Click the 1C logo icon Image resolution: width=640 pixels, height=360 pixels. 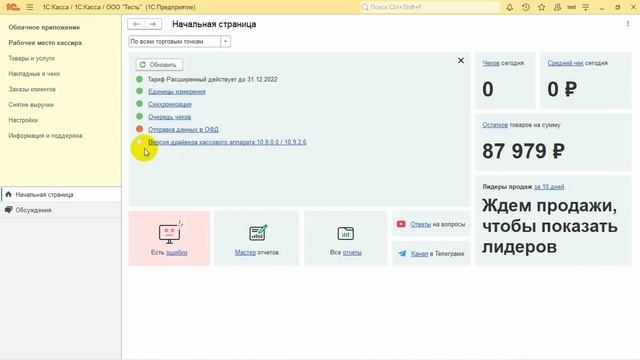click(x=13, y=7)
